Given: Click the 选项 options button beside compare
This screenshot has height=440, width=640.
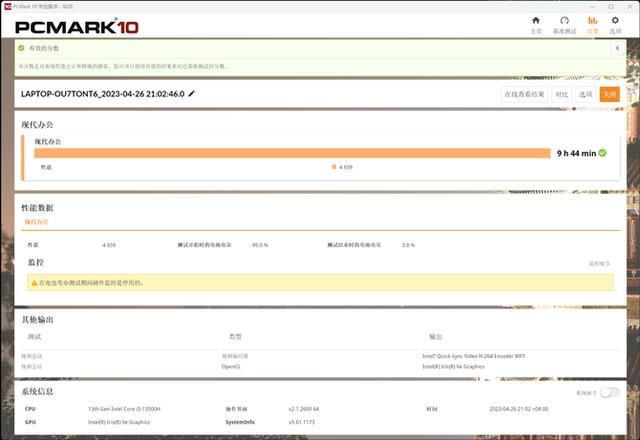Looking at the screenshot, I should pyautogui.click(x=585, y=94).
